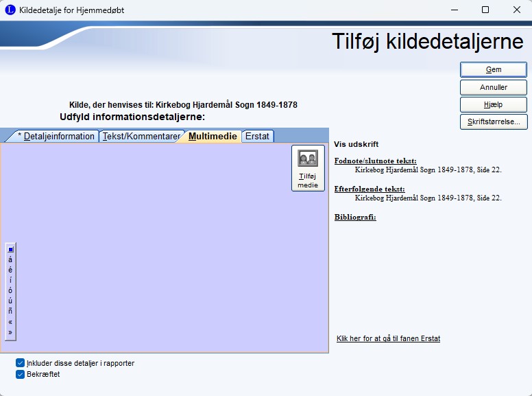Insert the í character from the bar
Screen dimensions: 532x396
10,281
